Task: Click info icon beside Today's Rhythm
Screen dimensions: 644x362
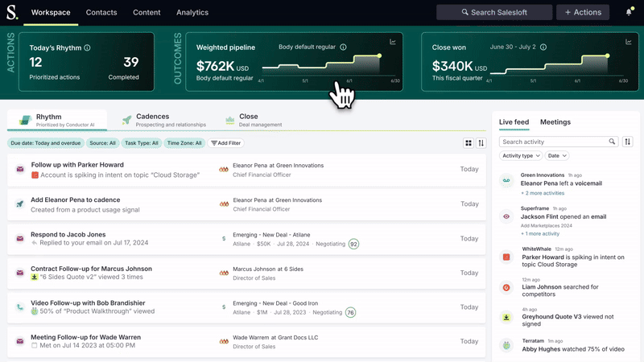Action: pyautogui.click(x=87, y=47)
